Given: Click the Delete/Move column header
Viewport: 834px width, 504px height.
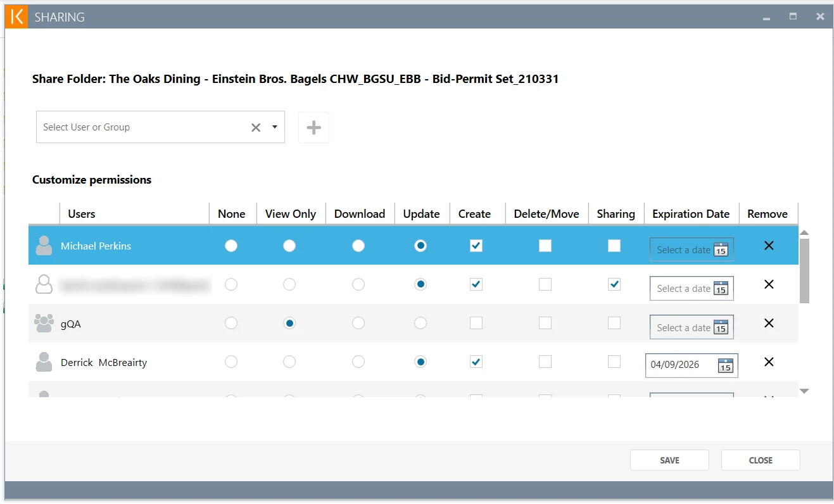Looking at the screenshot, I should [x=547, y=214].
